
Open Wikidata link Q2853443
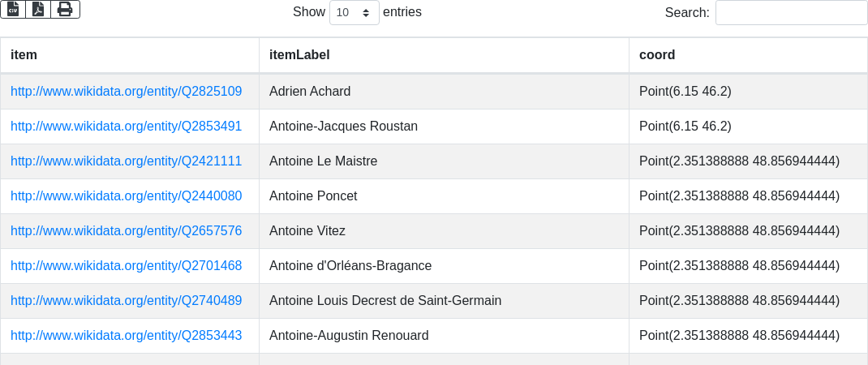(126, 336)
